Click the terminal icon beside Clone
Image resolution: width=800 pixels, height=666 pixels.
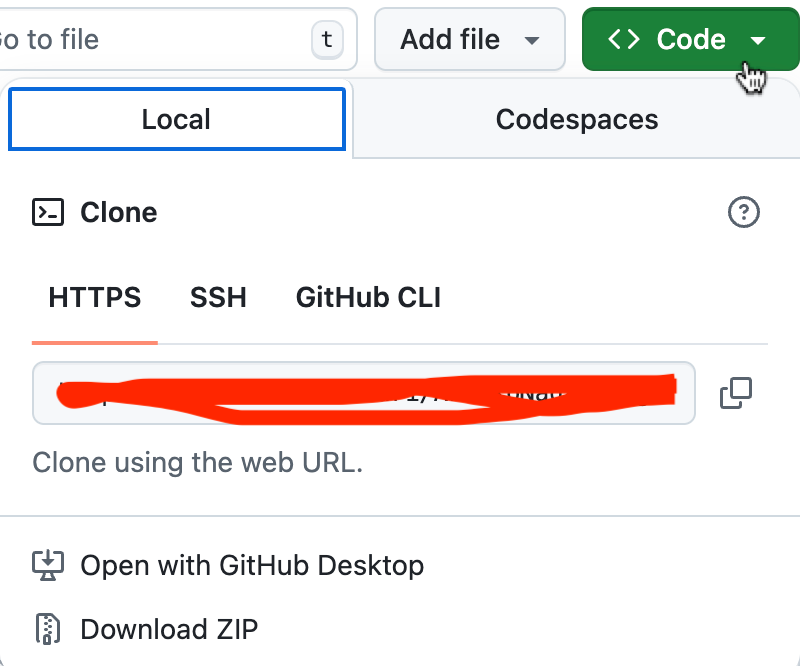48,212
